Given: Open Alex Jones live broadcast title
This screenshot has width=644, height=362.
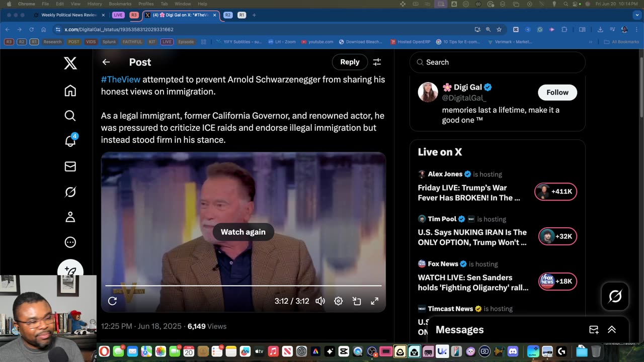Looking at the screenshot, I should pyautogui.click(x=469, y=193).
